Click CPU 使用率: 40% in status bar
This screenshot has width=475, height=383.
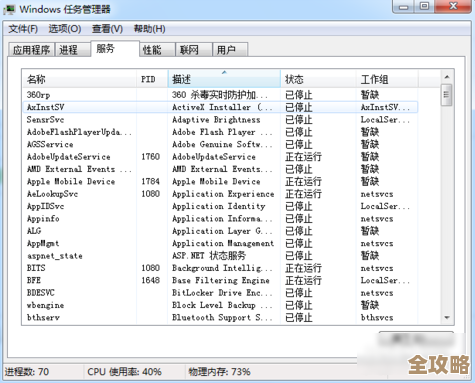point(124,372)
